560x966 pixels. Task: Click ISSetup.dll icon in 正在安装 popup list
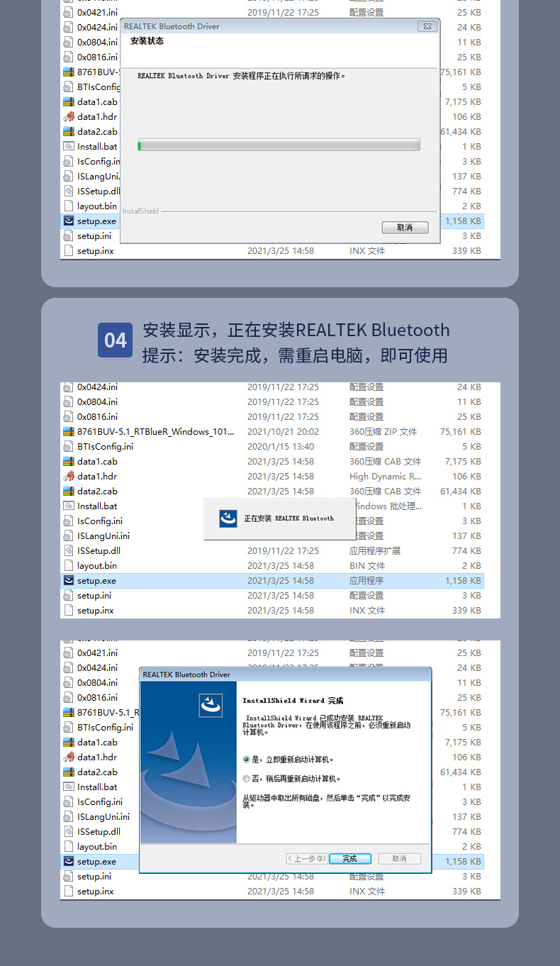(69, 550)
